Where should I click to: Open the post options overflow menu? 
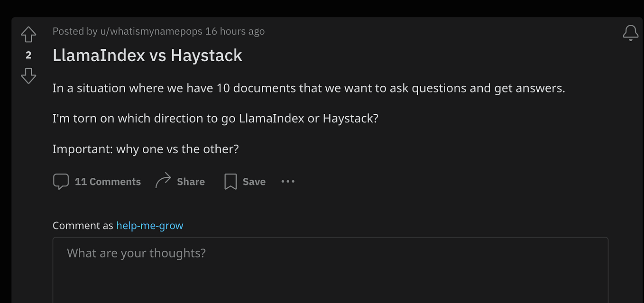[288, 182]
